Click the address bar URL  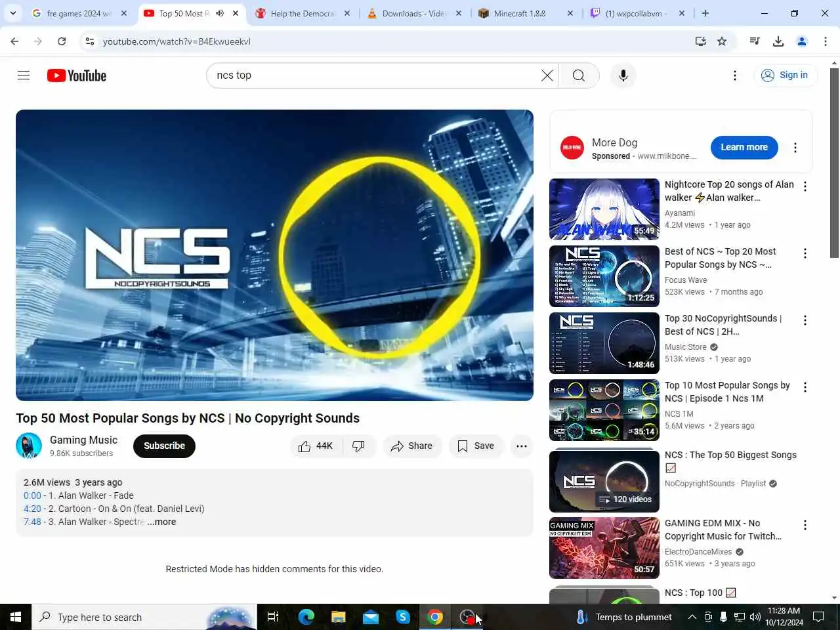pos(177,41)
